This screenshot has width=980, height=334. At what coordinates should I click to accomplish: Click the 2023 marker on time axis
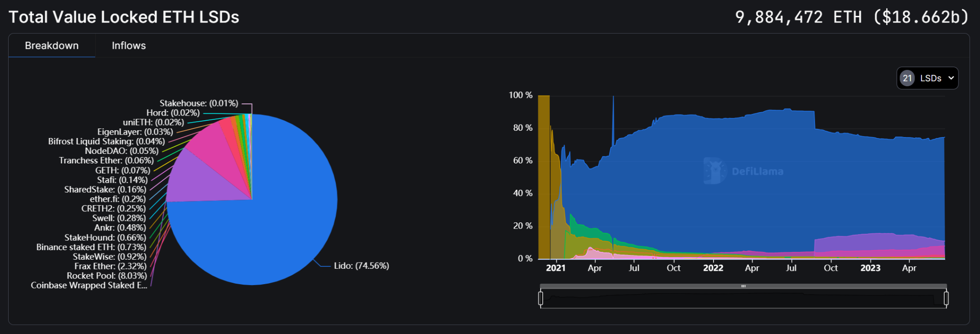point(870,268)
